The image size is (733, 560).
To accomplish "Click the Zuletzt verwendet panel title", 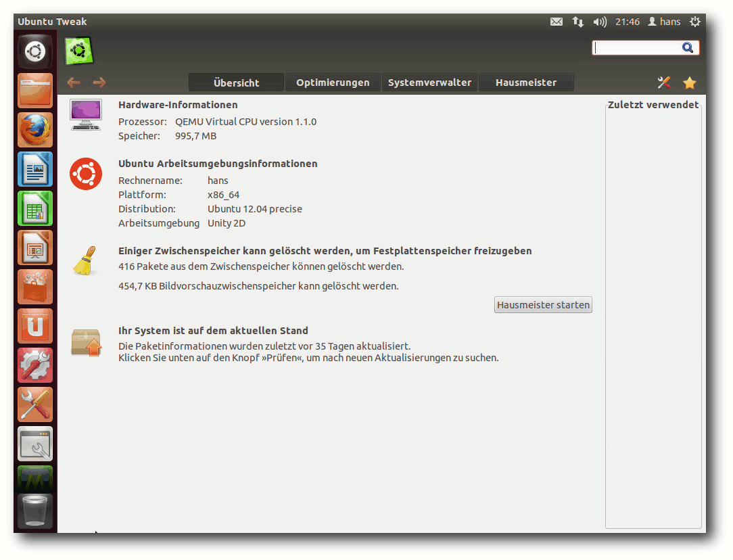I will point(653,105).
